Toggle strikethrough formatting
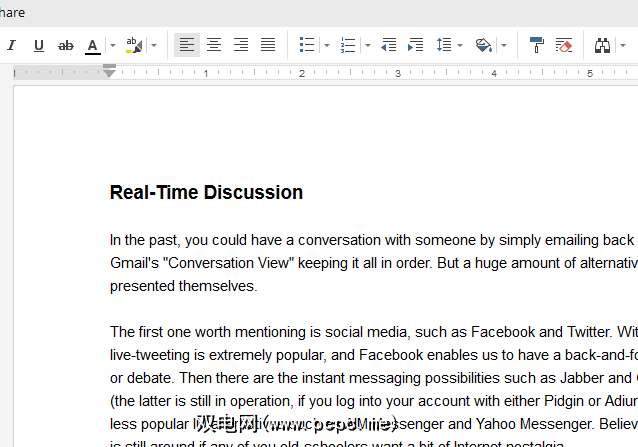 coord(66,45)
